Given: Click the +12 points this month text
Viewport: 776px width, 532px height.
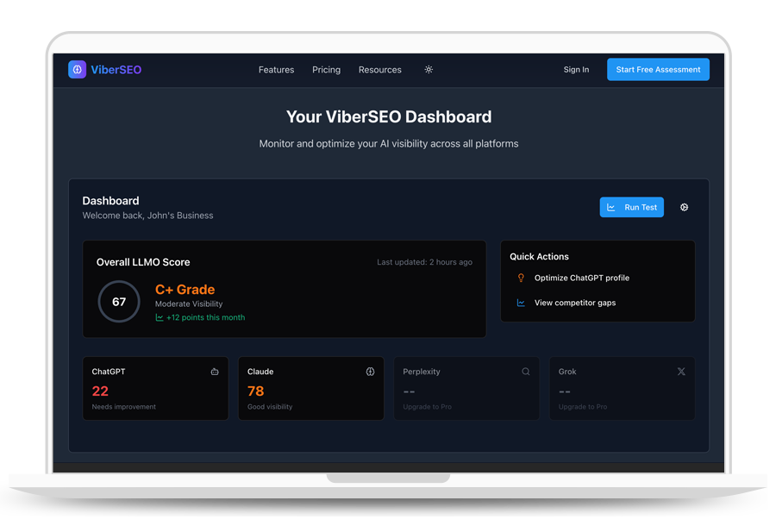Looking at the screenshot, I should point(206,317).
